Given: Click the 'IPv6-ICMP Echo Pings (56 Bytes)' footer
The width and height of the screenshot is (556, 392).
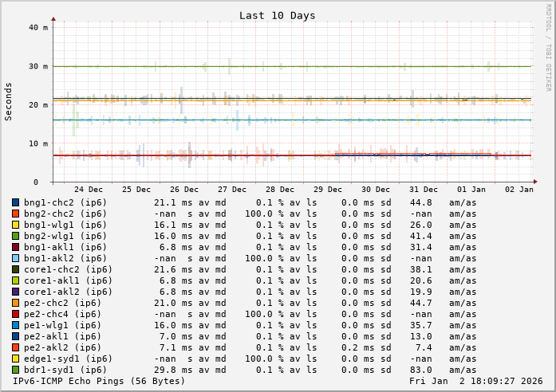Looking at the screenshot, I should click(99, 381).
